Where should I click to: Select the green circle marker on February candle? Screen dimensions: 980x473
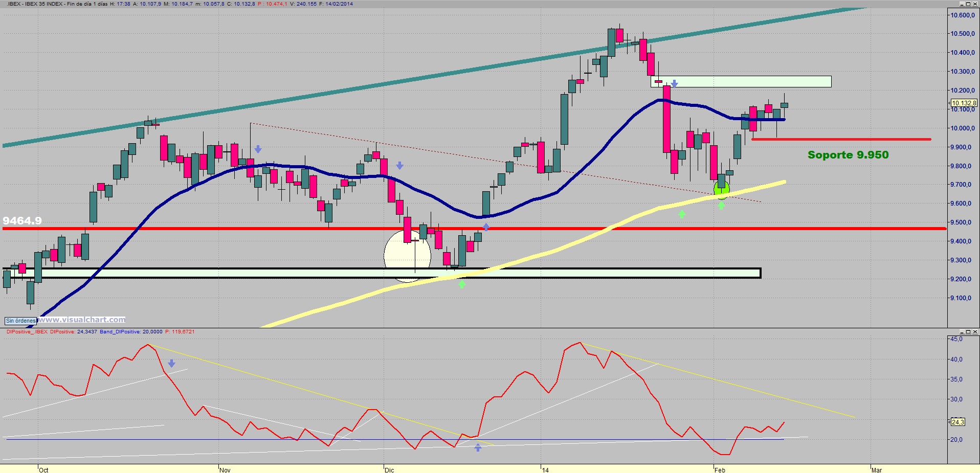click(x=721, y=191)
